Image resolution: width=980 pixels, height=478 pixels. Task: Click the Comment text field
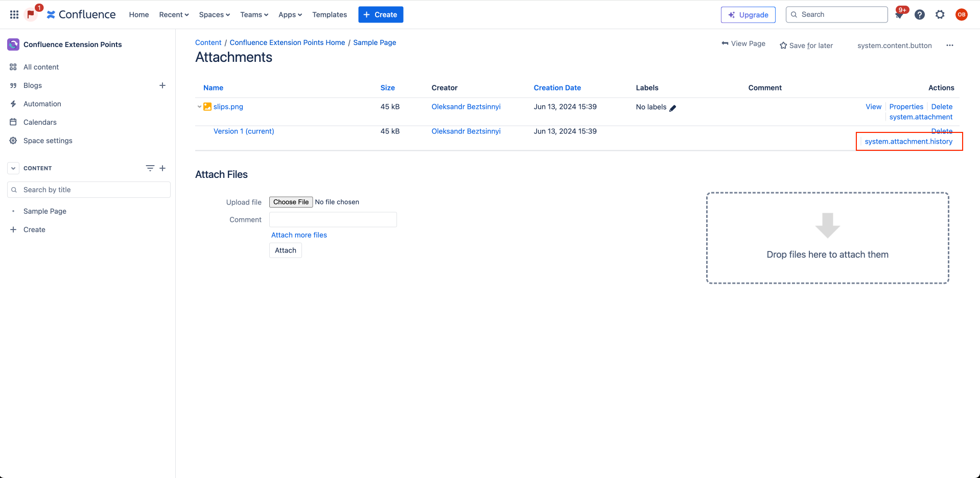click(333, 219)
